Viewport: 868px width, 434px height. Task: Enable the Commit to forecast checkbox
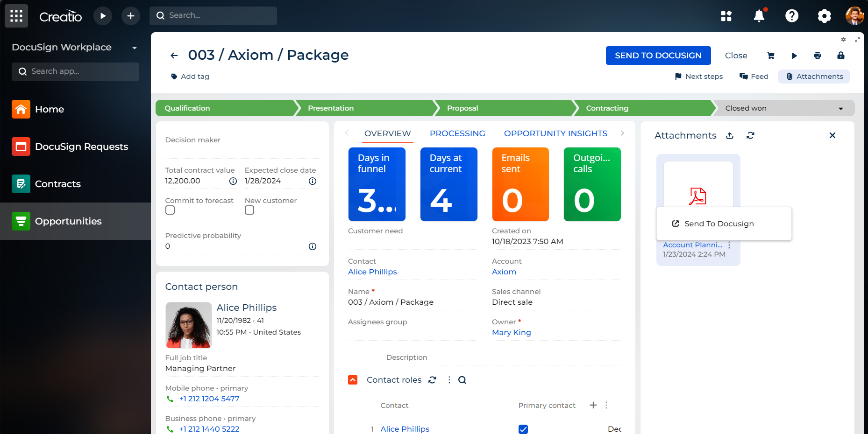coord(170,210)
